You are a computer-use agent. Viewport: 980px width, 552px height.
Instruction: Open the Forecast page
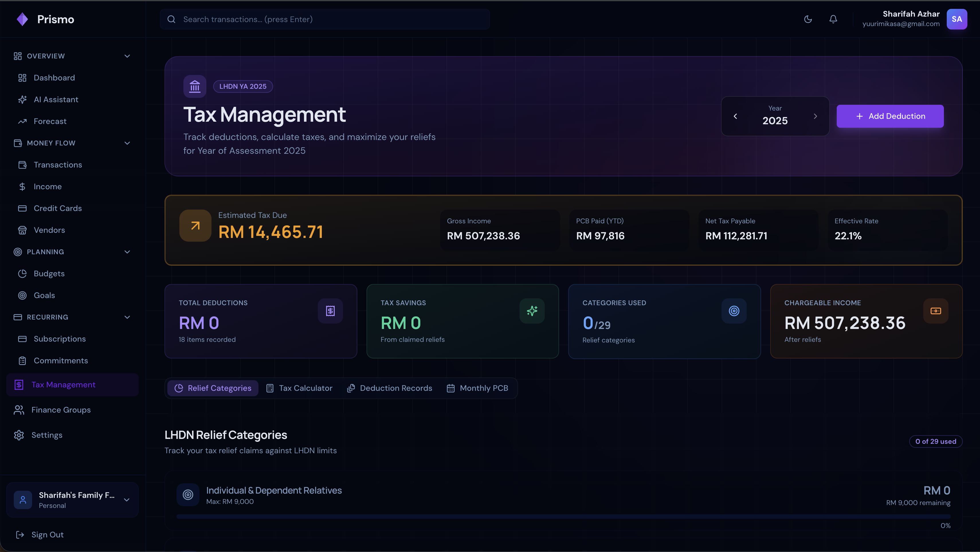click(x=50, y=121)
